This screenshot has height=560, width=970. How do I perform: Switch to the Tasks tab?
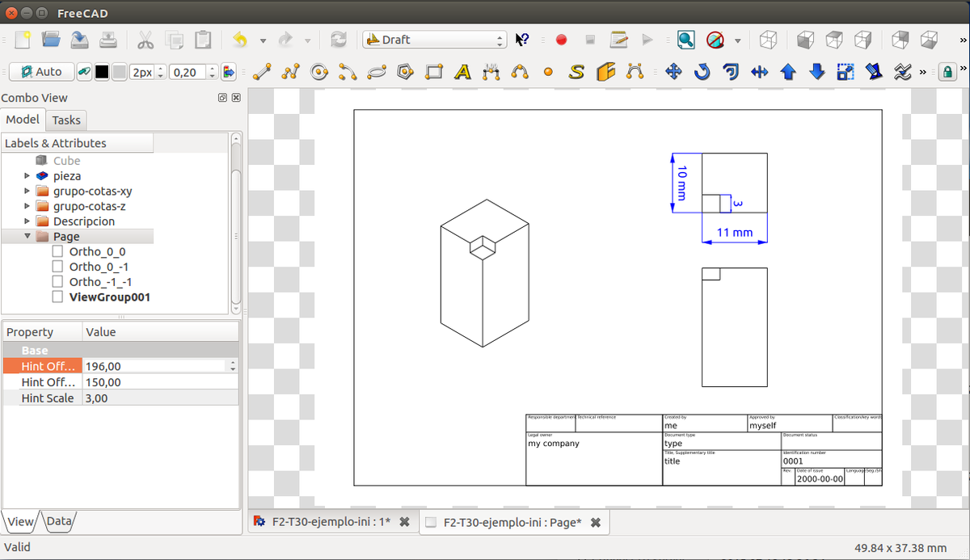click(66, 120)
